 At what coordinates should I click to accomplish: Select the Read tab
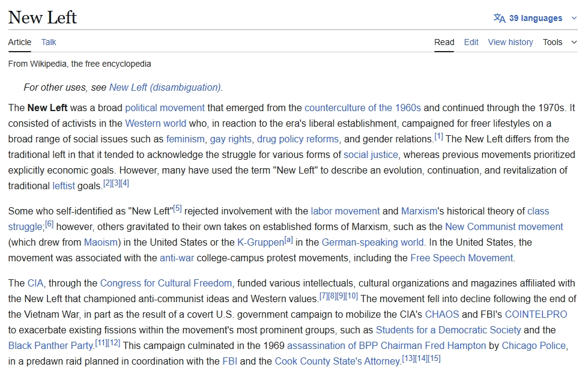click(x=444, y=42)
